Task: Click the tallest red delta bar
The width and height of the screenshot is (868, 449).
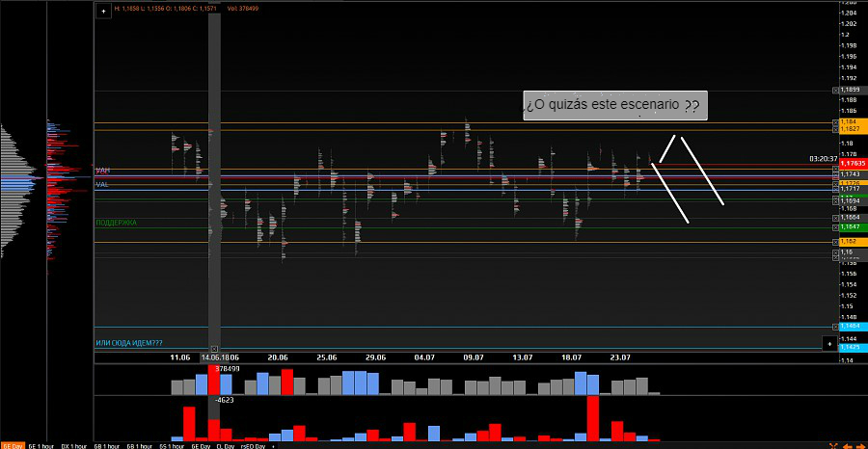Action: pos(591,416)
